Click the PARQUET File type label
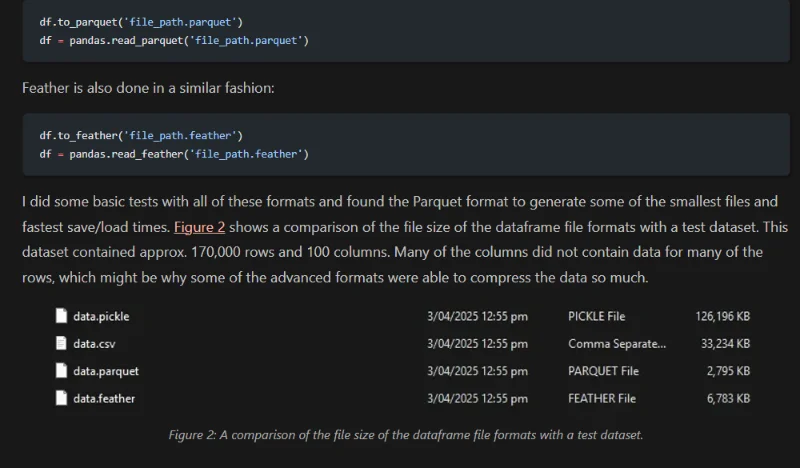The width and height of the screenshot is (800, 468). 603,371
